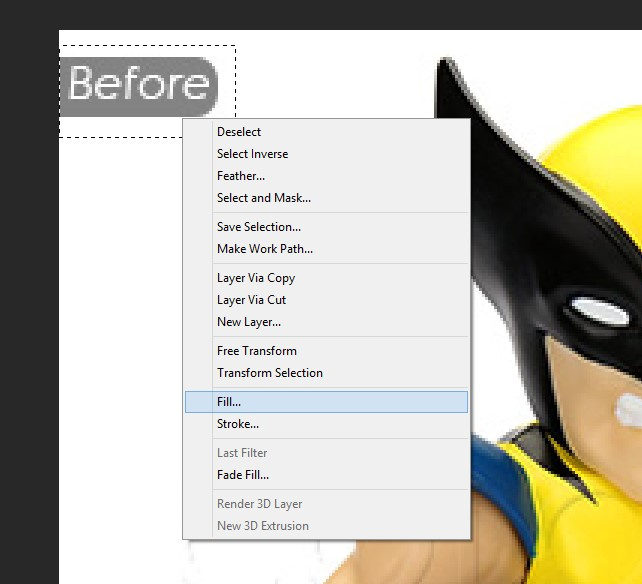642x584 pixels.
Task: Click the Render 3D Layer entry
Action: coord(260,504)
